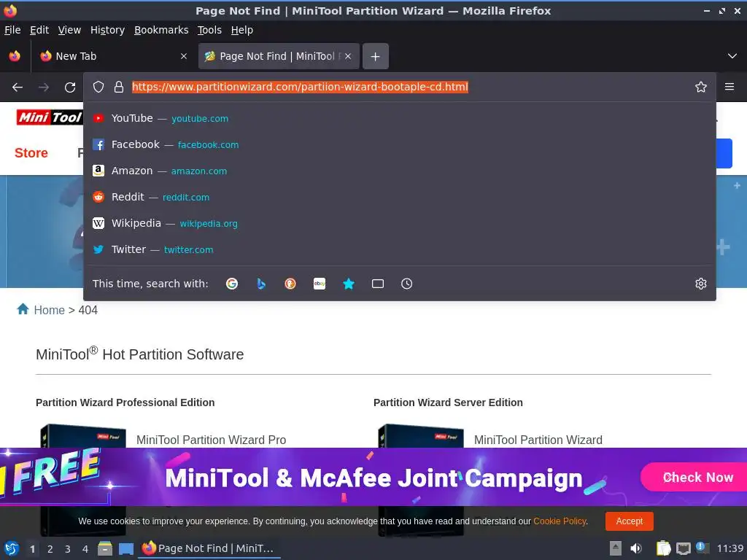Switch to workspace 2
The height and width of the screenshot is (560, 747).
coord(50,549)
